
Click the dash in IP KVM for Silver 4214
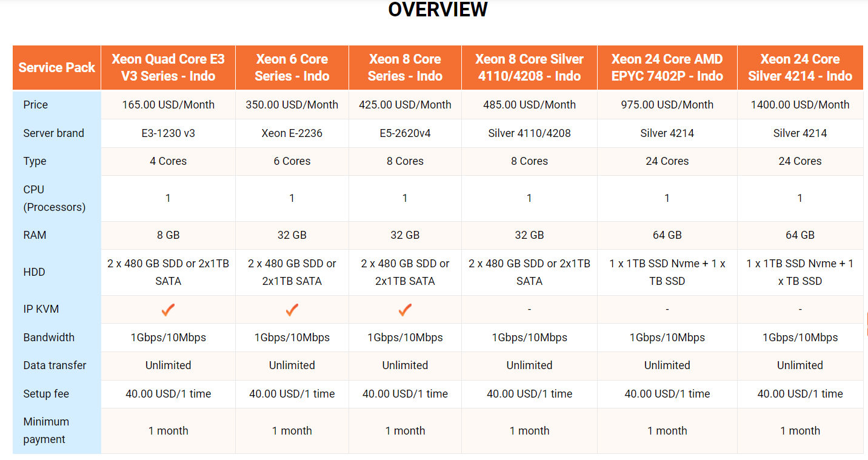800,309
